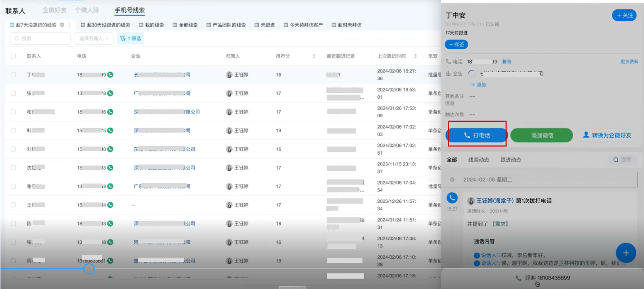
Task: Click green call icon for phone ending 33
Action: (110, 168)
